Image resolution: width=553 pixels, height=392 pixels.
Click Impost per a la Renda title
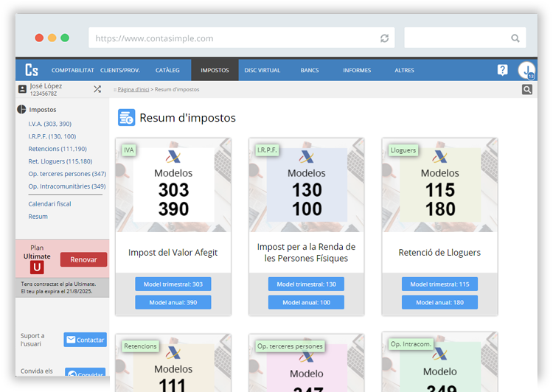click(x=306, y=253)
